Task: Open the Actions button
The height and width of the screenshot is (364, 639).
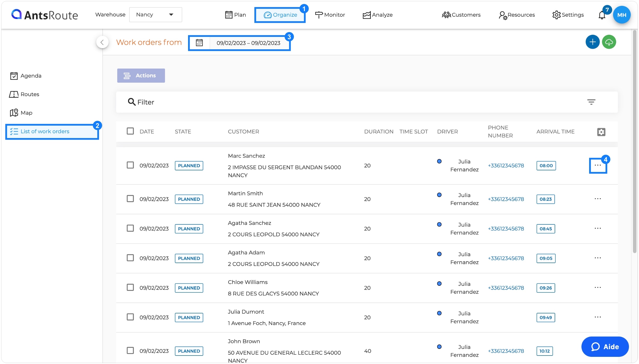Action: click(x=141, y=76)
